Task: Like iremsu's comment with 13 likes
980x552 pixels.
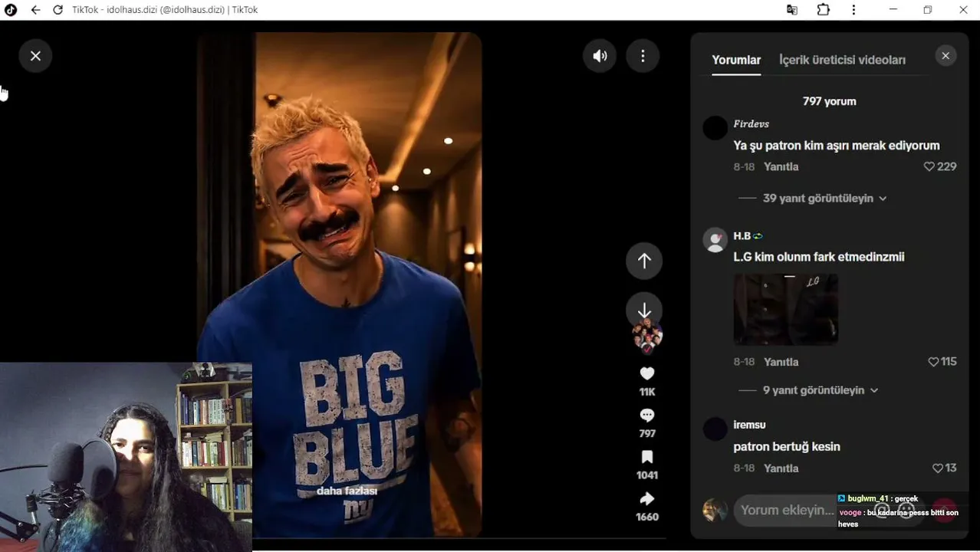Action: (x=937, y=468)
